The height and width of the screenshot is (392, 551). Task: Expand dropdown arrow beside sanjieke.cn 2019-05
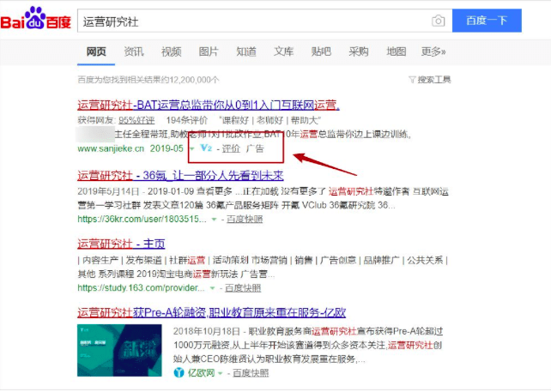pyautogui.click(x=192, y=149)
